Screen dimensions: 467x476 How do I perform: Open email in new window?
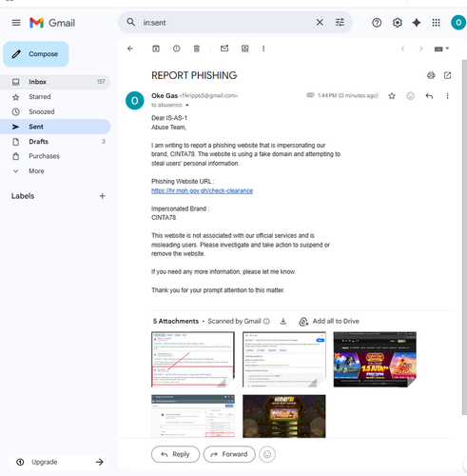(x=447, y=75)
